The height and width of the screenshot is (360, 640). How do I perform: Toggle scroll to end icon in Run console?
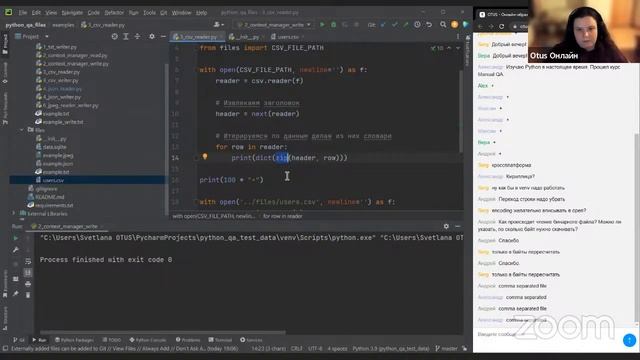(28, 272)
